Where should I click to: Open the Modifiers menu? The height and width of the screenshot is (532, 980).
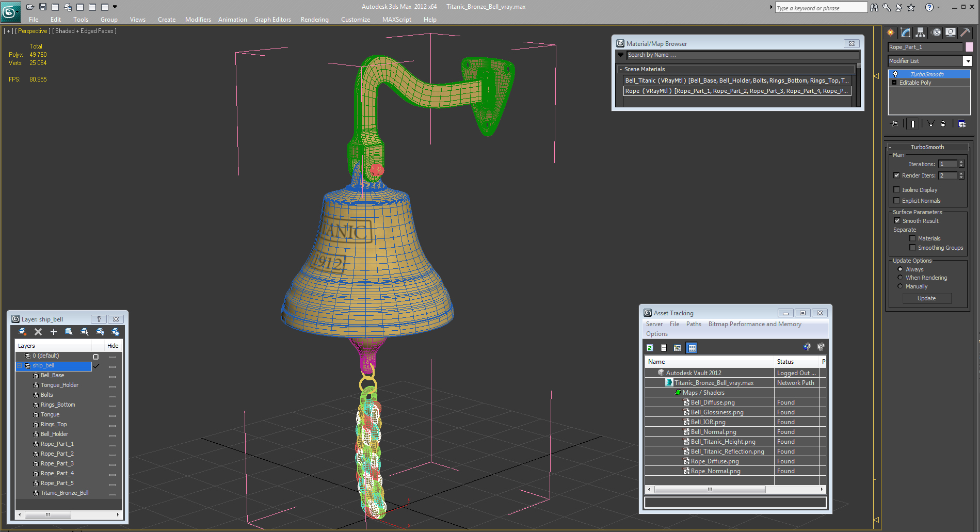[198, 20]
